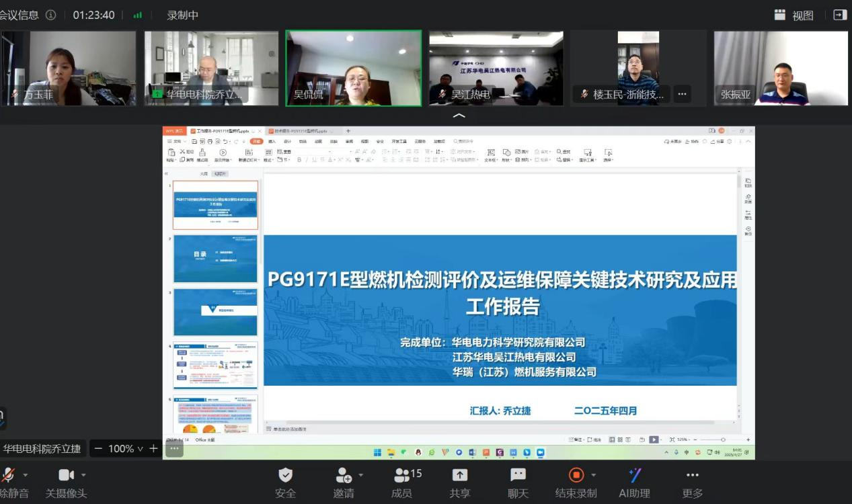Click the paste 粘贴 icon in WPS
This screenshot has width=852, height=504.
[171, 153]
